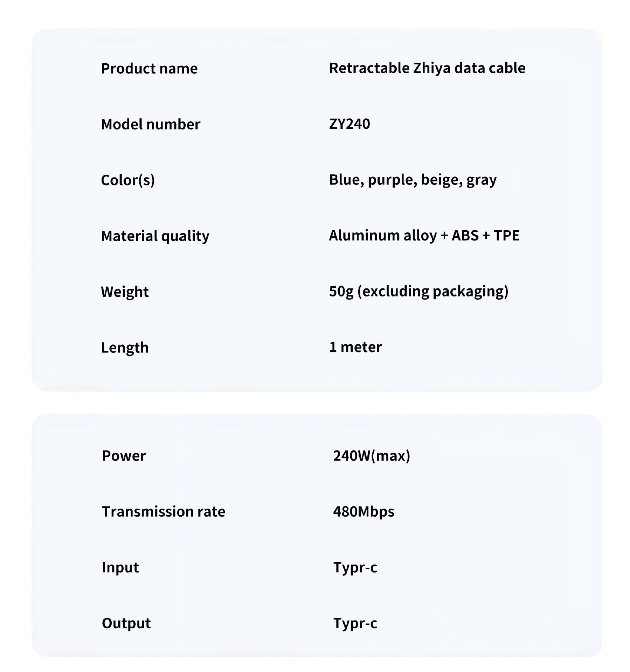Click the 'Product name' label
This screenshot has width=630, height=672.
pyautogui.click(x=149, y=69)
